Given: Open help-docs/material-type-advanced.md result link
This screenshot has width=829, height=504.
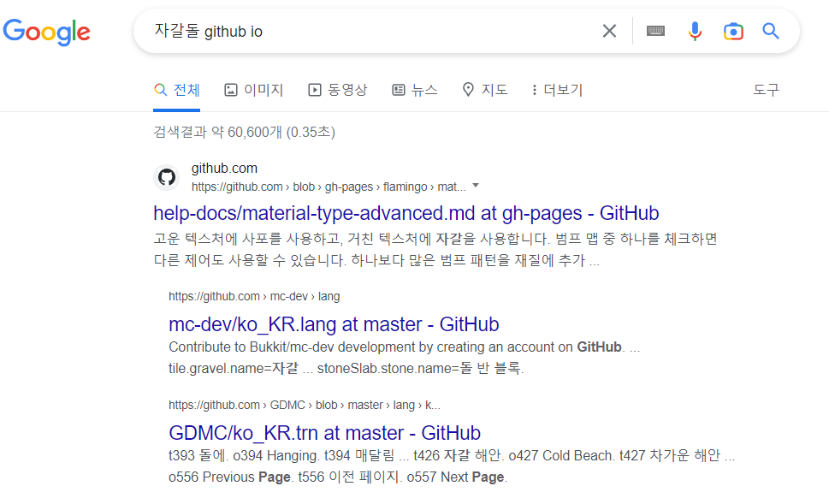Looking at the screenshot, I should pyautogui.click(x=406, y=213).
